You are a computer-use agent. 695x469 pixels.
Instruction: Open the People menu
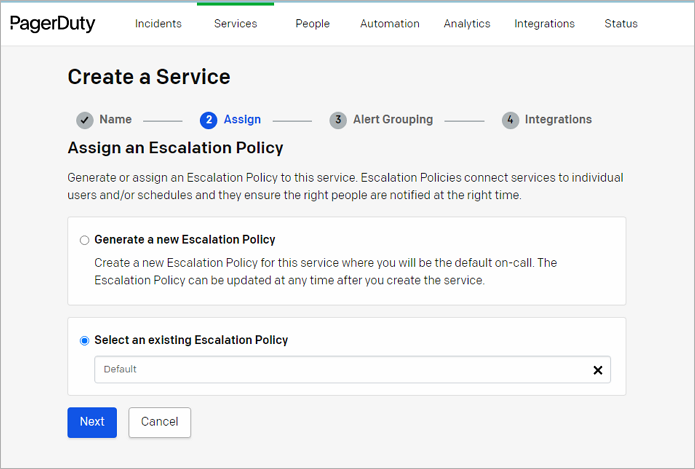(x=312, y=24)
